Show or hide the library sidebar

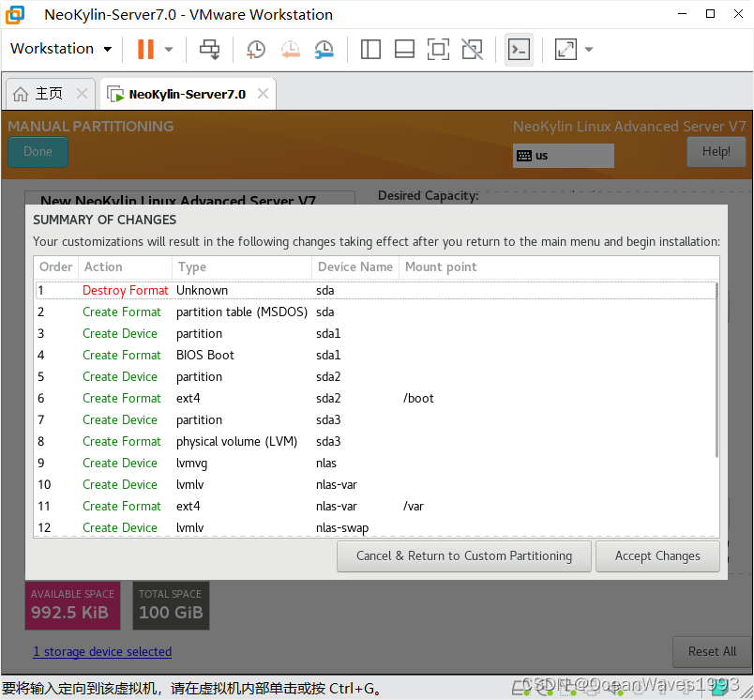coord(370,49)
